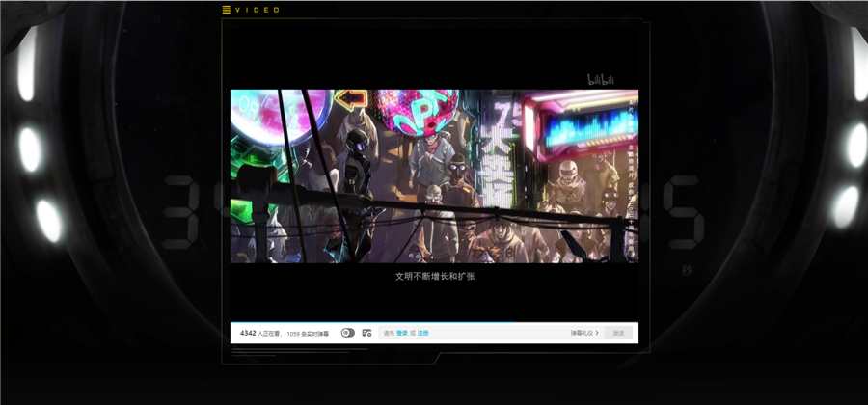868x405 pixels.
Task: Open danmaku settings icon
Action: (366, 333)
